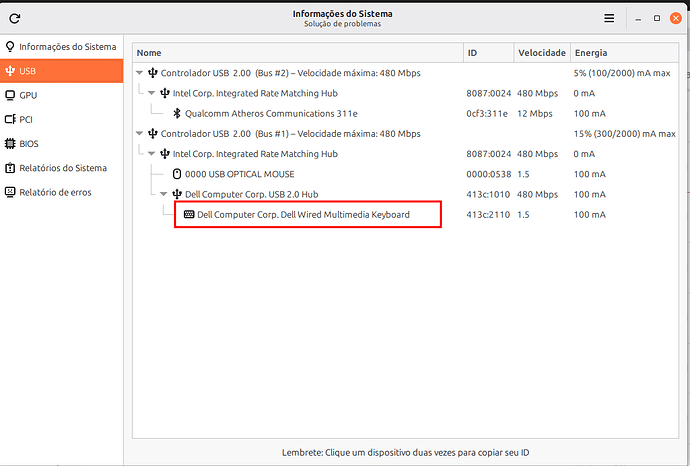Image resolution: width=690 pixels, height=466 pixels.
Task: Switch to the GPU section
Action: tap(62, 95)
